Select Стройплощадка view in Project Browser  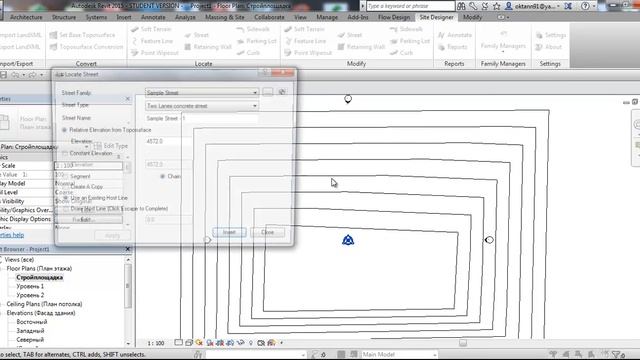click(40, 278)
